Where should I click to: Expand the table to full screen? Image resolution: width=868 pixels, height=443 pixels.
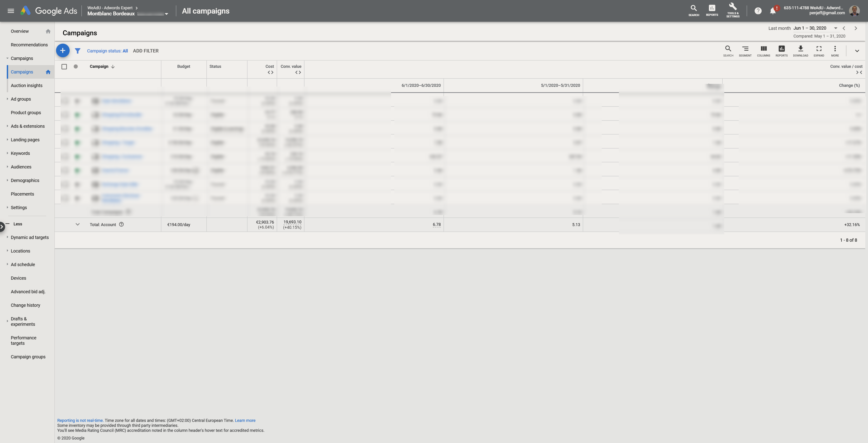[818, 51]
